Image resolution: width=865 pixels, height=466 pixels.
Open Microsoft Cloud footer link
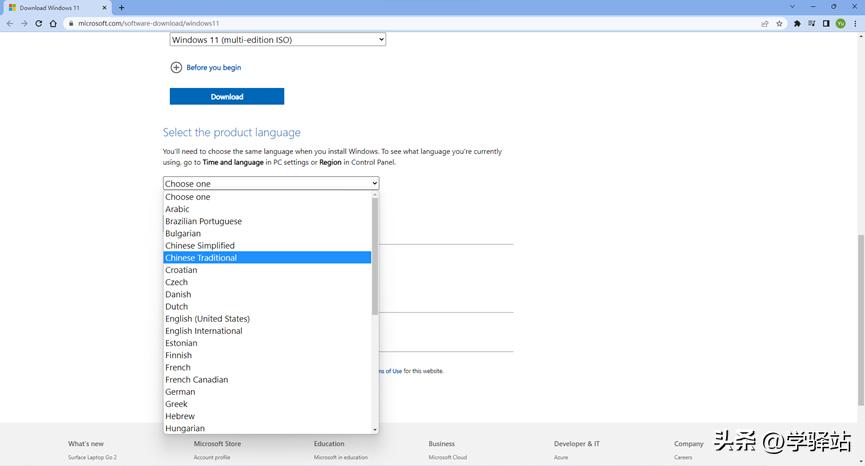pyautogui.click(x=447, y=457)
